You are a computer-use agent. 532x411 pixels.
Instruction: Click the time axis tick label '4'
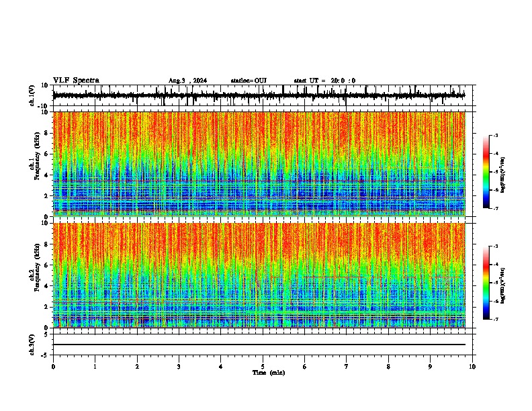pos(221,367)
